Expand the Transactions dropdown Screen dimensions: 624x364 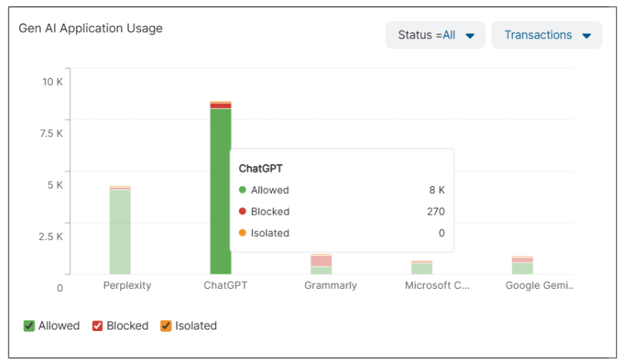pyautogui.click(x=546, y=35)
